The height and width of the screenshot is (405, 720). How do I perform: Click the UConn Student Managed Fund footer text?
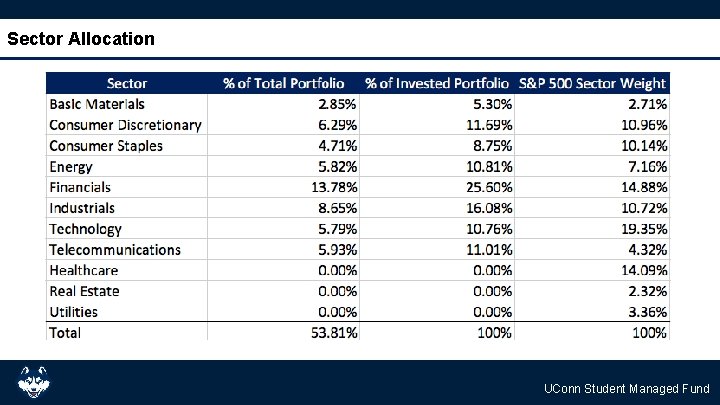tap(626, 389)
